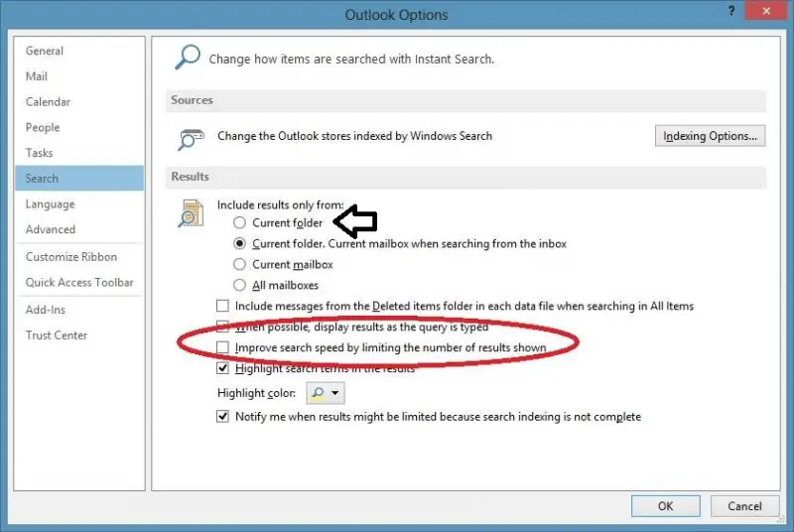Open Quick Access Toolbar settings
This screenshot has height=532, width=794.
[79, 283]
